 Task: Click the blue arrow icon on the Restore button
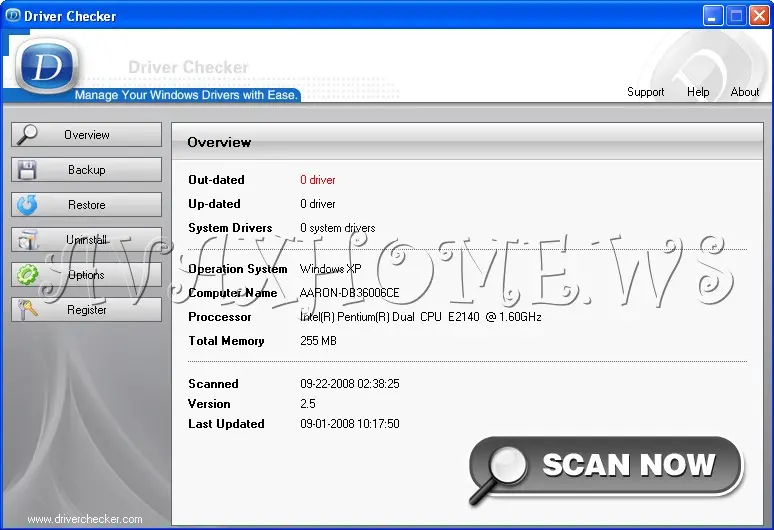(27, 205)
